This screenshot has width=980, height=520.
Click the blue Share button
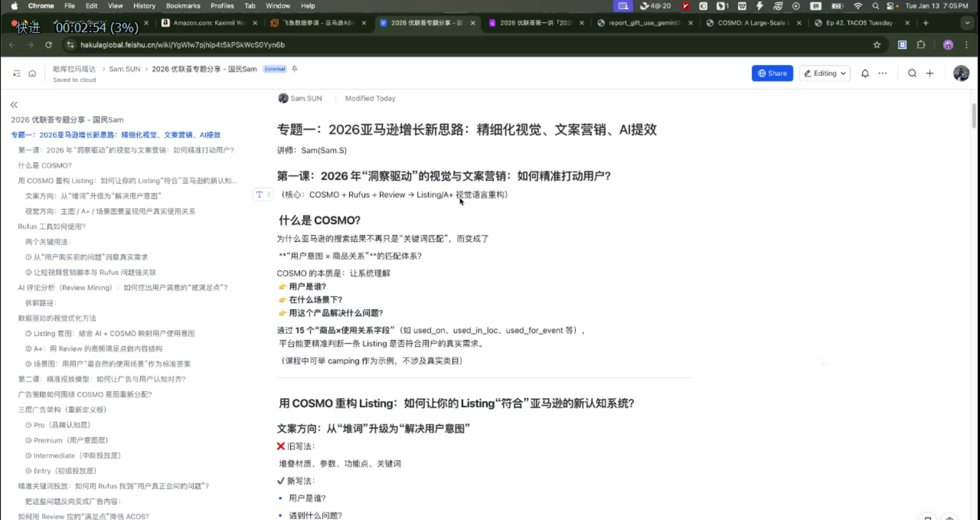click(x=772, y=73)
